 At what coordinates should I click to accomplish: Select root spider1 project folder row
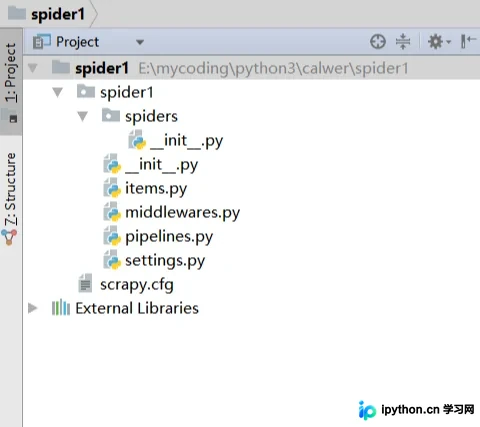(x=252, y=68)
